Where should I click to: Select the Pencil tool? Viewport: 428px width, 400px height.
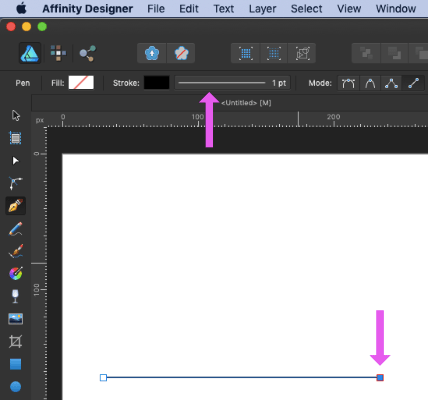click(x=16, y=229)
